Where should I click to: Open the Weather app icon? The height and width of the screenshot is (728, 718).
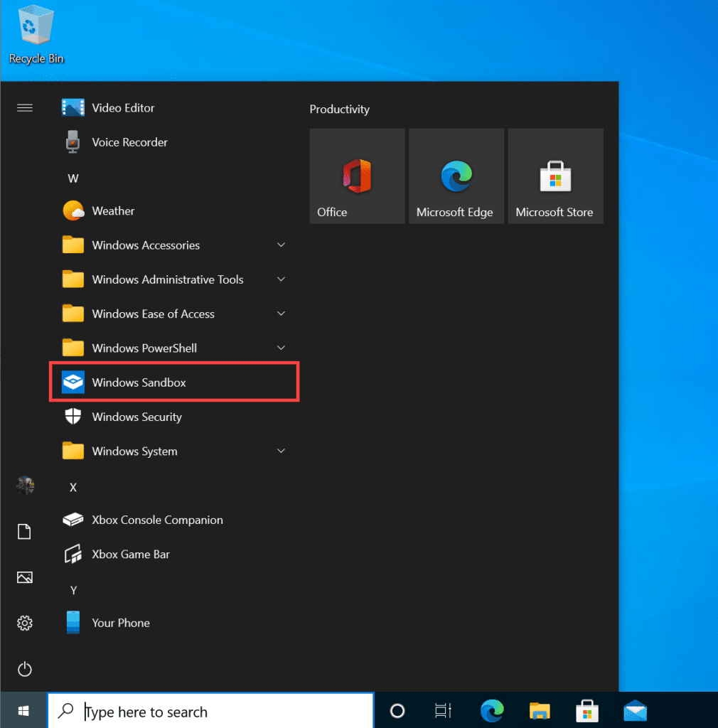[73, 210]
